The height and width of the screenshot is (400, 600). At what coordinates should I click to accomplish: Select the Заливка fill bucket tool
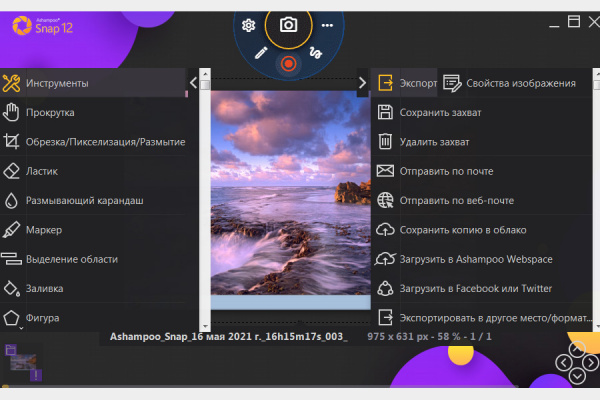(x=93, y=289)
